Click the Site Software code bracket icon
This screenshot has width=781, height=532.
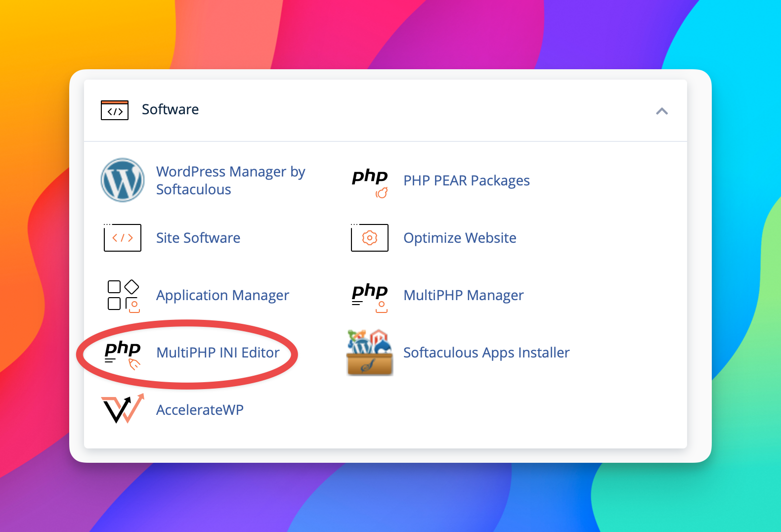123,237
